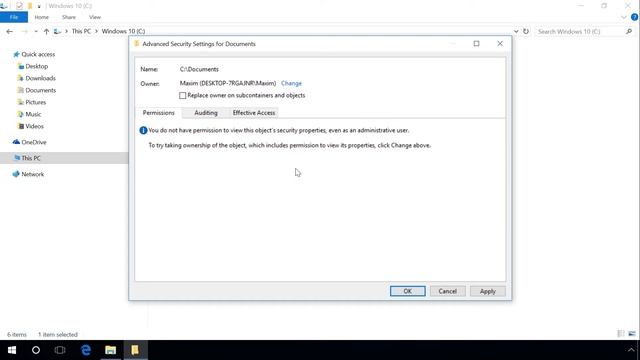Click the Properties quick access toolbar icon
The width and height of the screenshot is (640, 360).
pos(19,6)
